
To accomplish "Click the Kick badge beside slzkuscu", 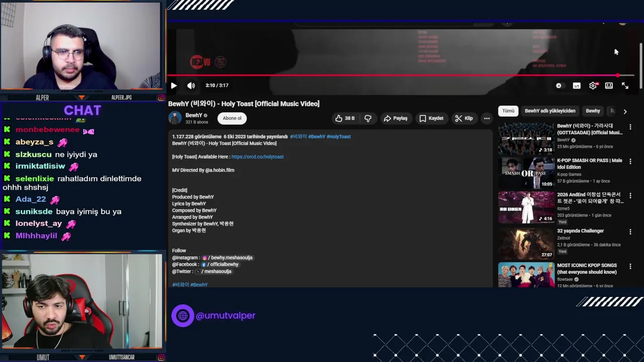I will (7, 154).
